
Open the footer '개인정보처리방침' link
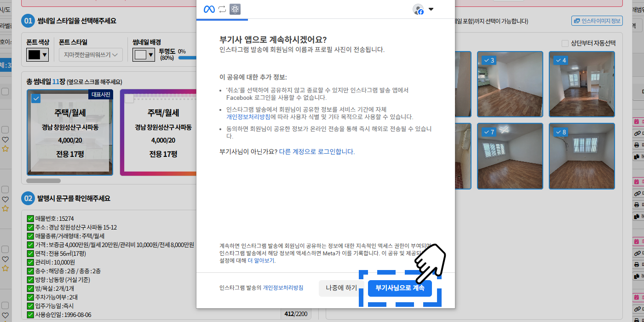coord(283,287)
